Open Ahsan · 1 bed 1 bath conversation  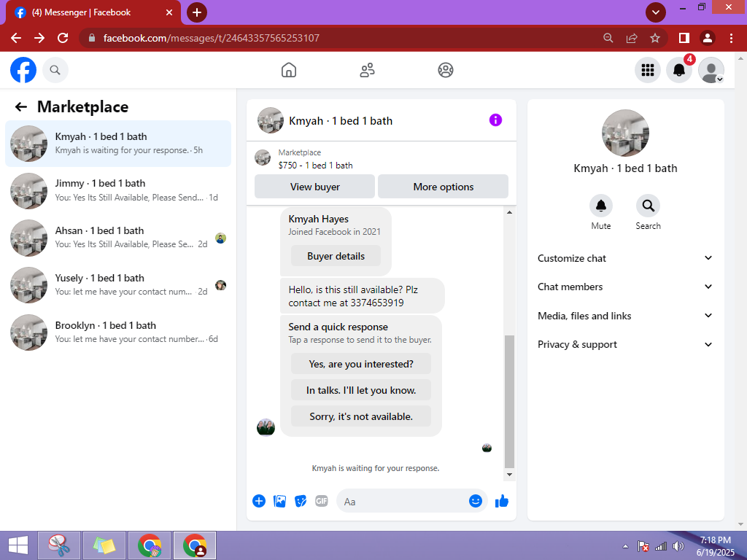118,238
